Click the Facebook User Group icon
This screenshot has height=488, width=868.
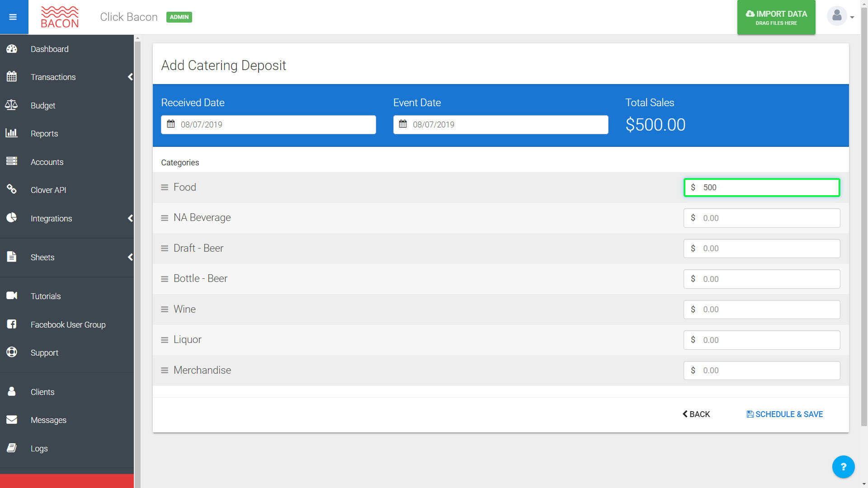pos(12,324)
